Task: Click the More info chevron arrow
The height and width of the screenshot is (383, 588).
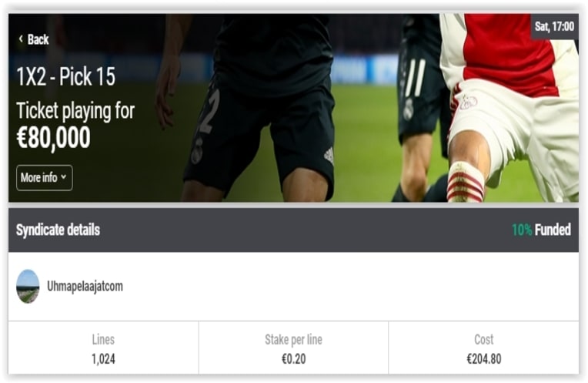Action: tap(63, 176)
